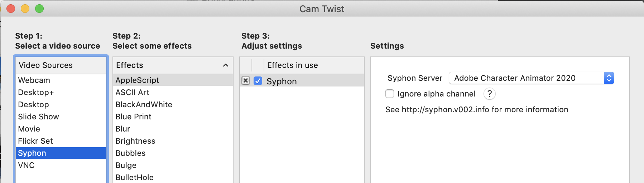Image resolution: width=644 pixels, height=183 pixels.
Task: Click the green zoom window button
Action: pyautogui.click(x=39, y=9)
